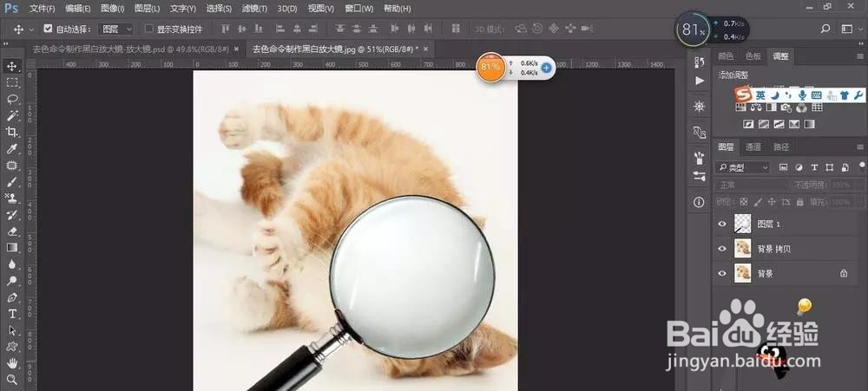The width and height of the screenshot is (868, 391).
Task: Select the Spot Healing Brush tool
Action: coord(11,166)
